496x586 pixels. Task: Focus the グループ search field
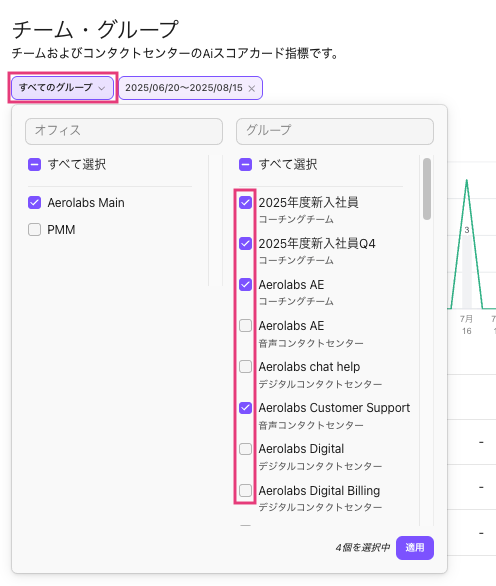pyautogui.click(x=335, y=131)
